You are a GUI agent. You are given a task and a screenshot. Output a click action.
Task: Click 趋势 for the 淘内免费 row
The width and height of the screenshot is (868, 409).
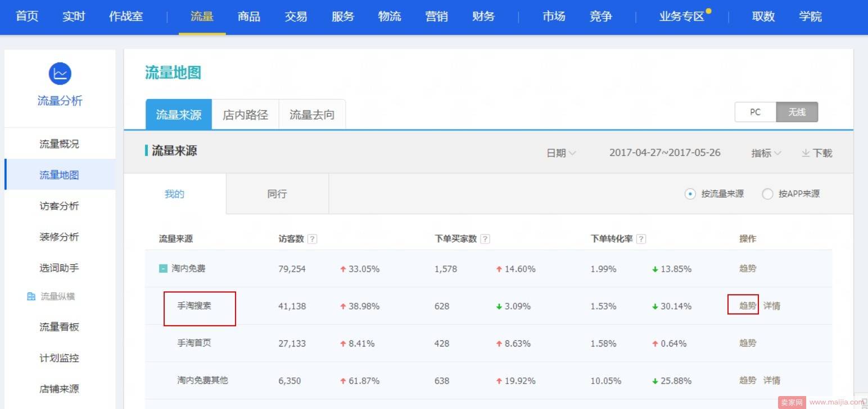[x=748, y=269]
